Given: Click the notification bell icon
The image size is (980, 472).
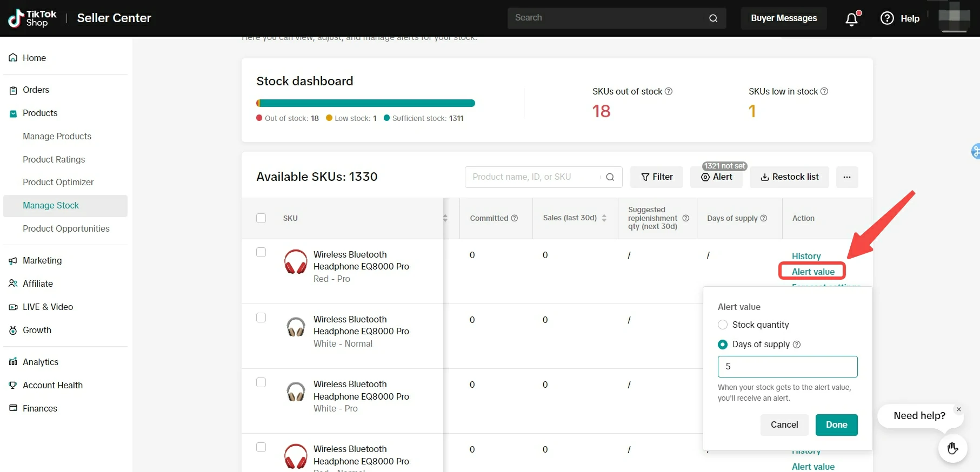Looking at the screenshot, I should click(851, 19).
